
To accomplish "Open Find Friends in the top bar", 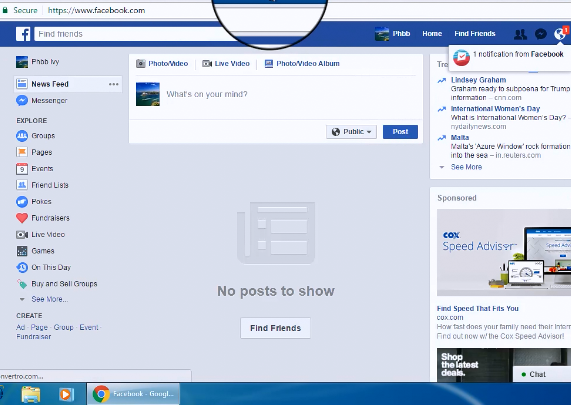I will point(474,34).
